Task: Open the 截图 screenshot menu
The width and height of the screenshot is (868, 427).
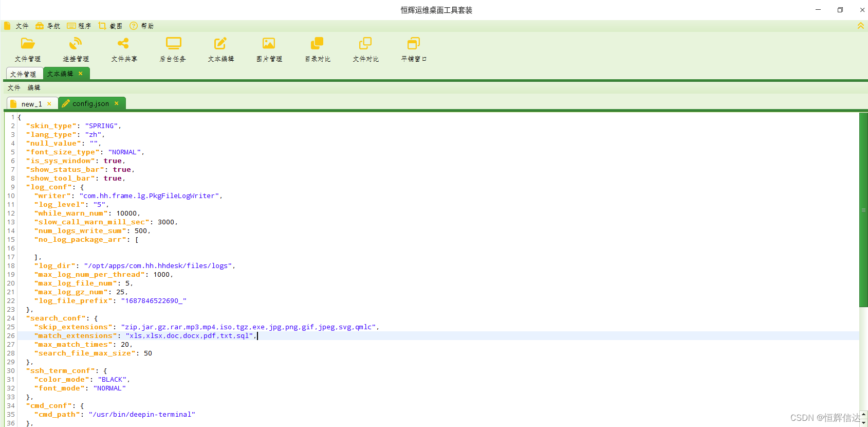Action: coord(110,26)
